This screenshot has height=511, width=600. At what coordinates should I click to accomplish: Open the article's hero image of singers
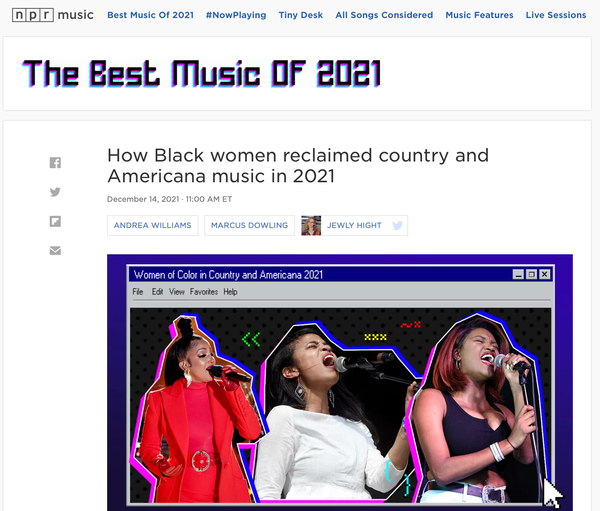[340, 382]
